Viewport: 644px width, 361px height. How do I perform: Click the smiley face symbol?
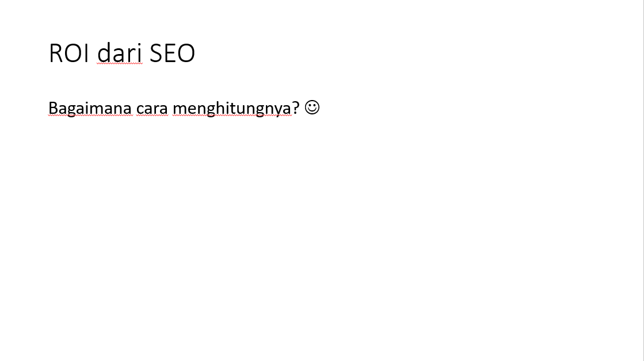click(x=312, y=107)
